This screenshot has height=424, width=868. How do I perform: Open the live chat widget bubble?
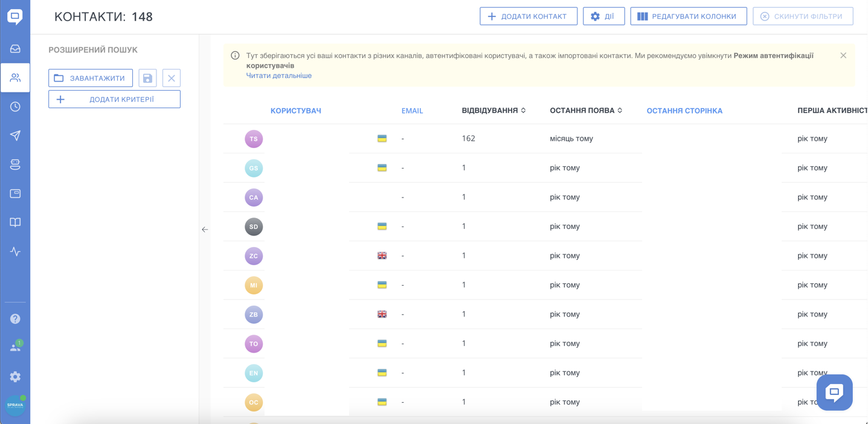tap(834, 393)
